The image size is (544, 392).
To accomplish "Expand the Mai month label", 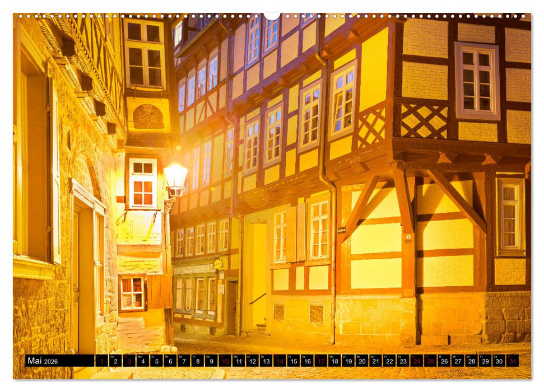I will tap(35, 362).
